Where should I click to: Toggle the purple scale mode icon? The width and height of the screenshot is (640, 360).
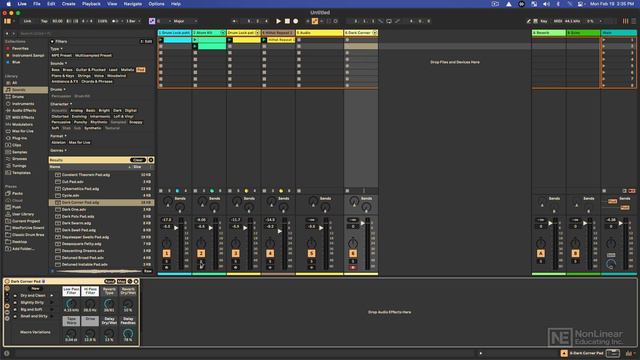pyautogui.click(x=152, y=21)
